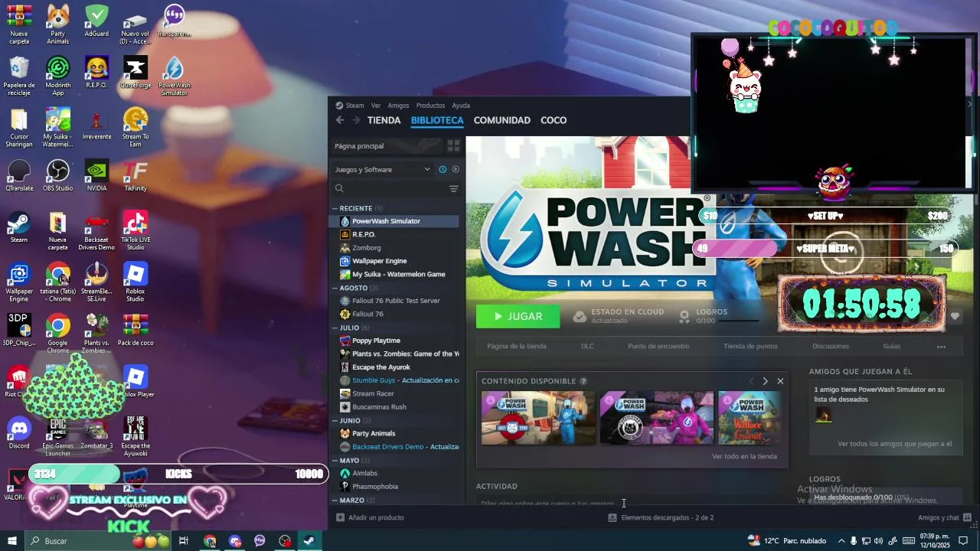Open OBS Studio desktop icon

58,175
